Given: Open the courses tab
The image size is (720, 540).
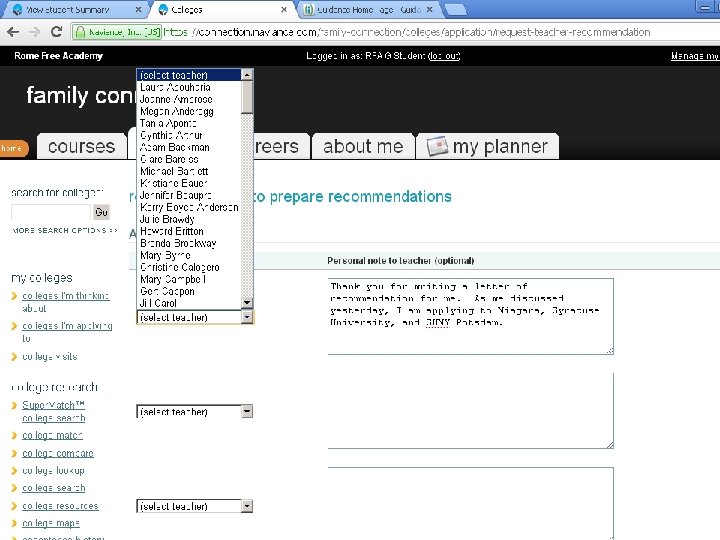Looking at the screenshot, I should click(81, 146).
